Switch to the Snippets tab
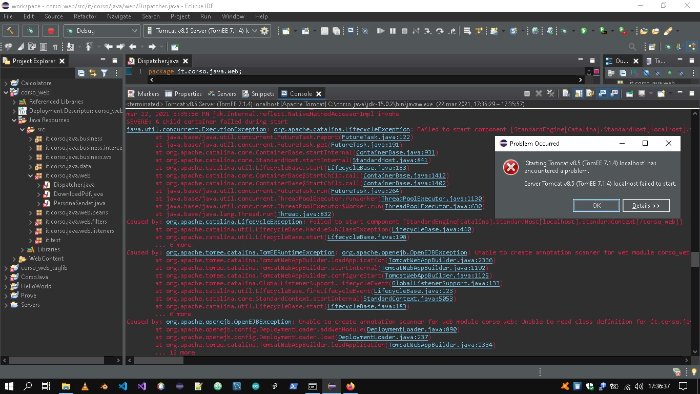This screenshot has height=394, width=700. point(258,93)
